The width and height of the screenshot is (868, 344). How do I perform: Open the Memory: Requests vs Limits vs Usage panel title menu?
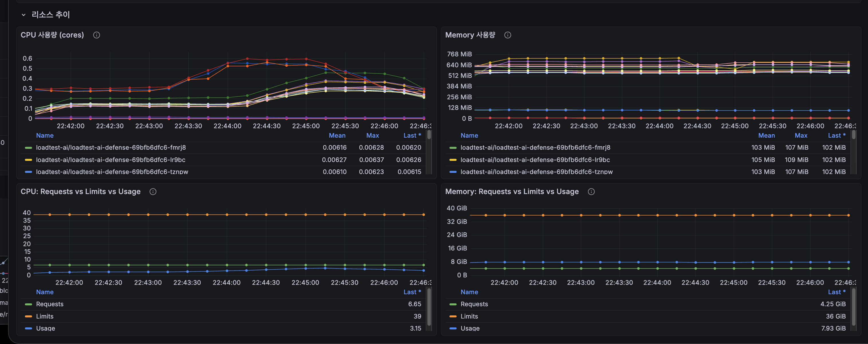[x=512, y=192]
